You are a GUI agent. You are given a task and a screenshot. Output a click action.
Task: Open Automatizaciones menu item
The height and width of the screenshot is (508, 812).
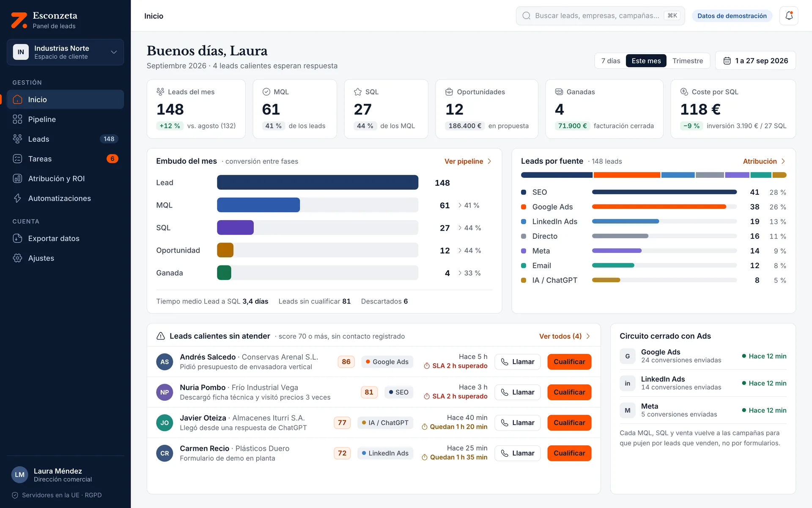(x=66, y=198)
